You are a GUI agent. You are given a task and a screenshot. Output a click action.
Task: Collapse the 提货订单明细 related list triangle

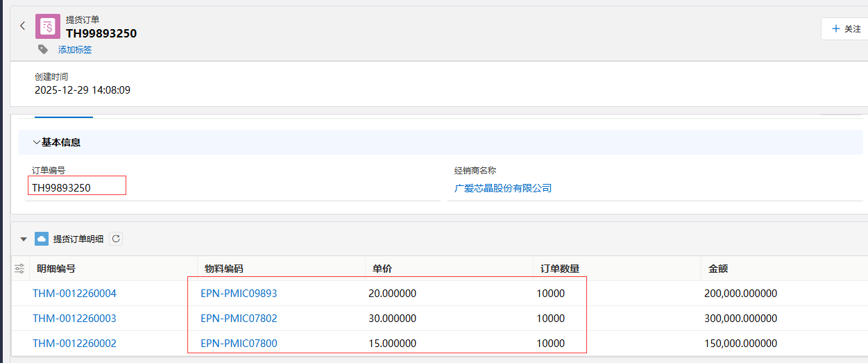pos(24,239)
